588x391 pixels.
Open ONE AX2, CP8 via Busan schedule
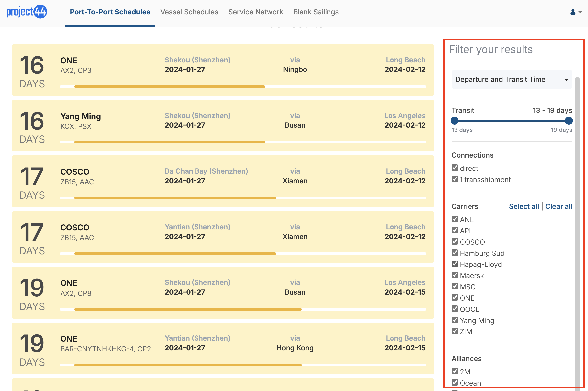(223, 293)
